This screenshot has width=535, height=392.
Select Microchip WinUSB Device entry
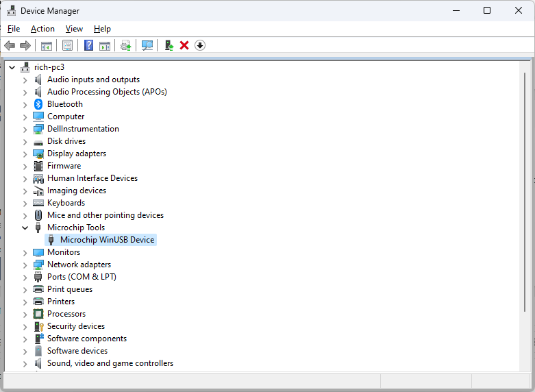(107, 240)
